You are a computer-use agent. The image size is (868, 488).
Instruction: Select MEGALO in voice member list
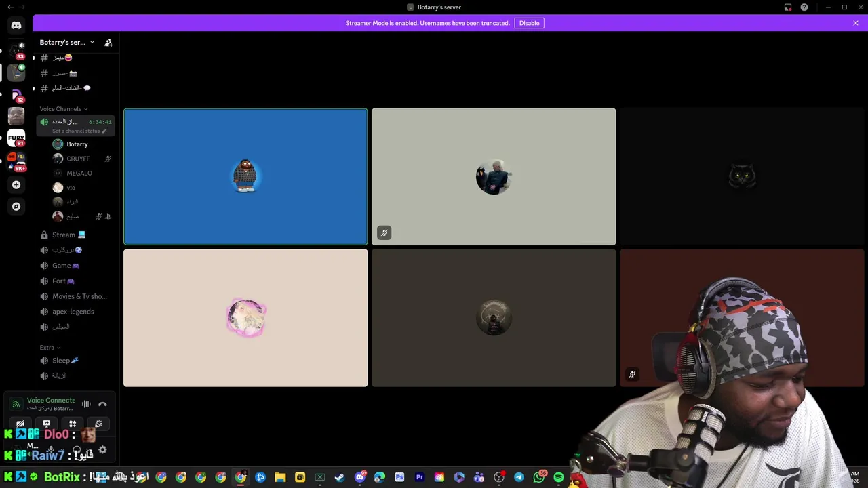tap(79, 173)
